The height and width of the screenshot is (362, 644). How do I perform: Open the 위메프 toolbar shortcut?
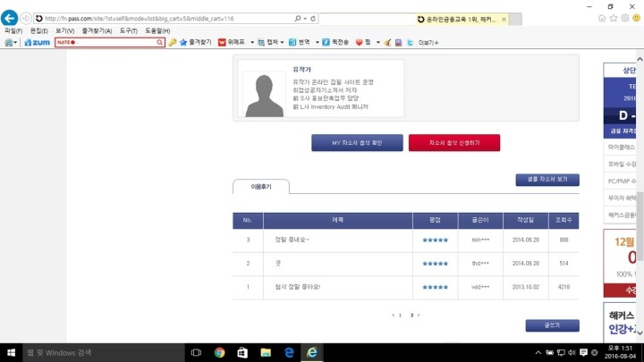tap(232, 42)
